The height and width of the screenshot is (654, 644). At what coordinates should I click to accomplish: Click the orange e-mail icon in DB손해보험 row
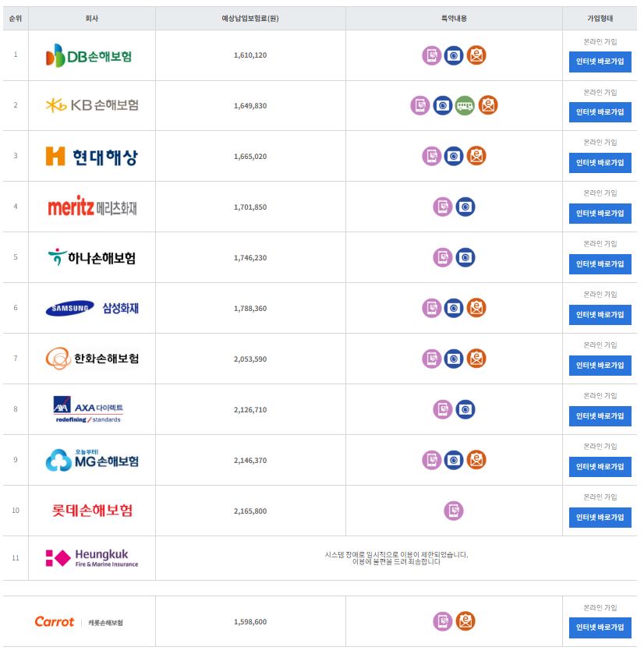[476, 55]
